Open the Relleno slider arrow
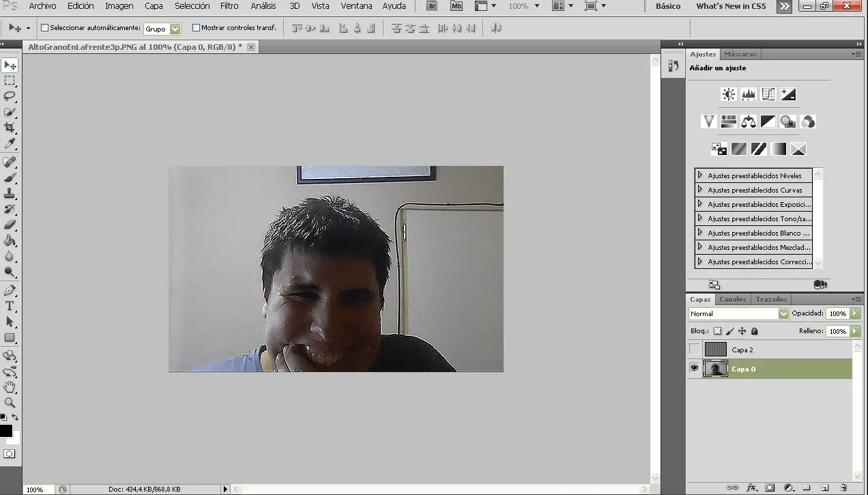Image resolution: width=868 pixels, height=495 pixels. [x=855, y=331]
